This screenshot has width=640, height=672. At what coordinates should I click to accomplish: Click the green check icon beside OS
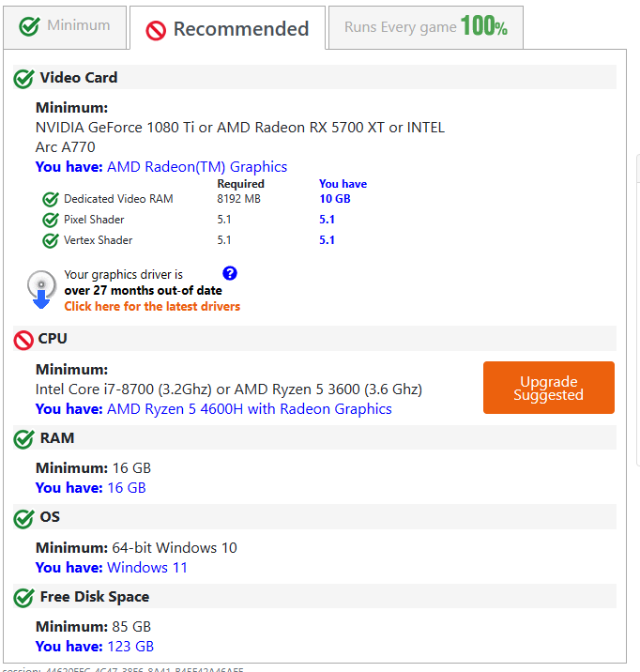tap(24, 518)
